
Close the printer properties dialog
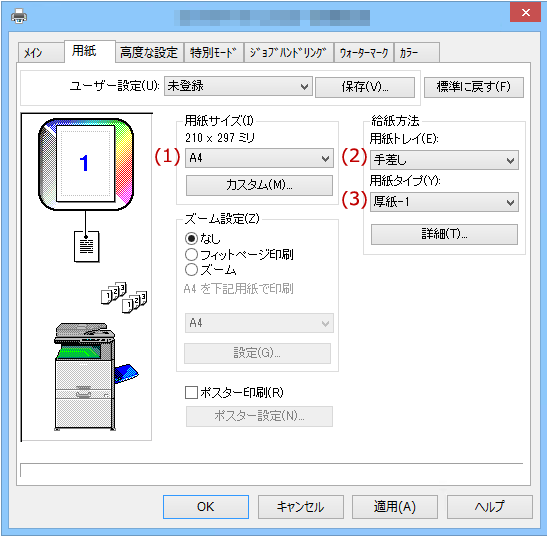click(x=525, y=13)
